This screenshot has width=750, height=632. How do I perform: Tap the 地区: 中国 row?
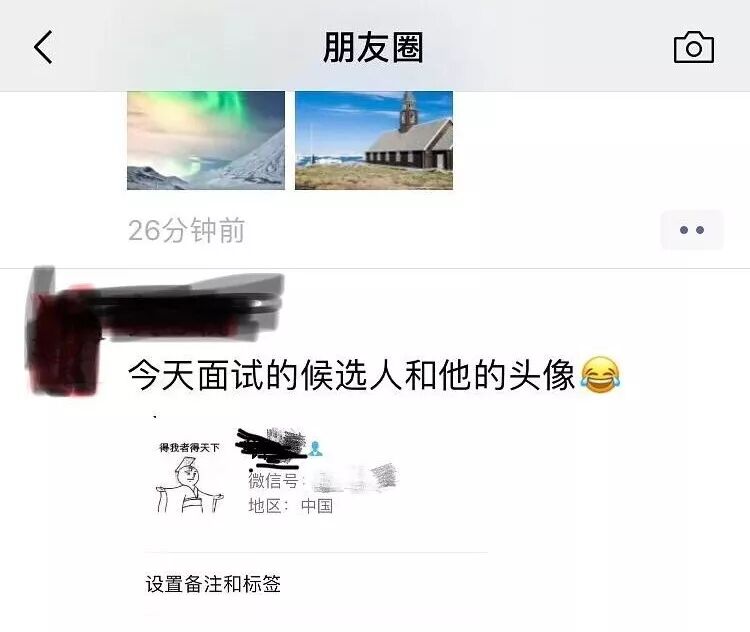point(290,506)
